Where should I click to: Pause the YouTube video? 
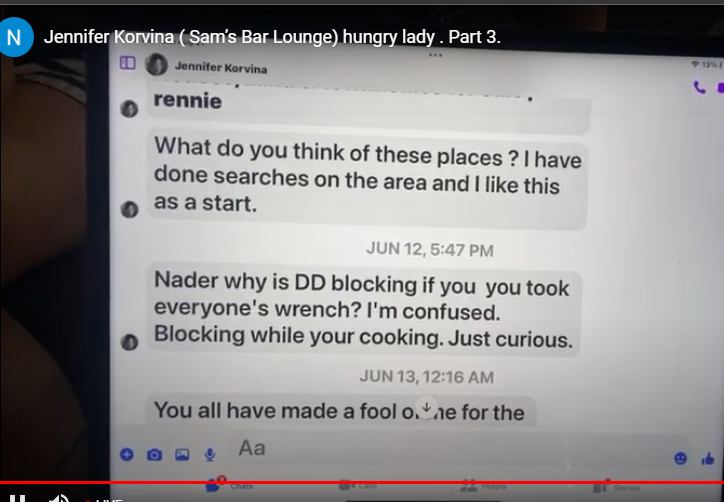(x=17, y=498)
